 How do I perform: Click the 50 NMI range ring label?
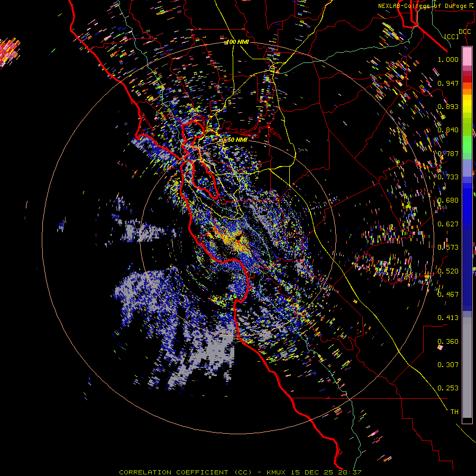tap(237, 140)
